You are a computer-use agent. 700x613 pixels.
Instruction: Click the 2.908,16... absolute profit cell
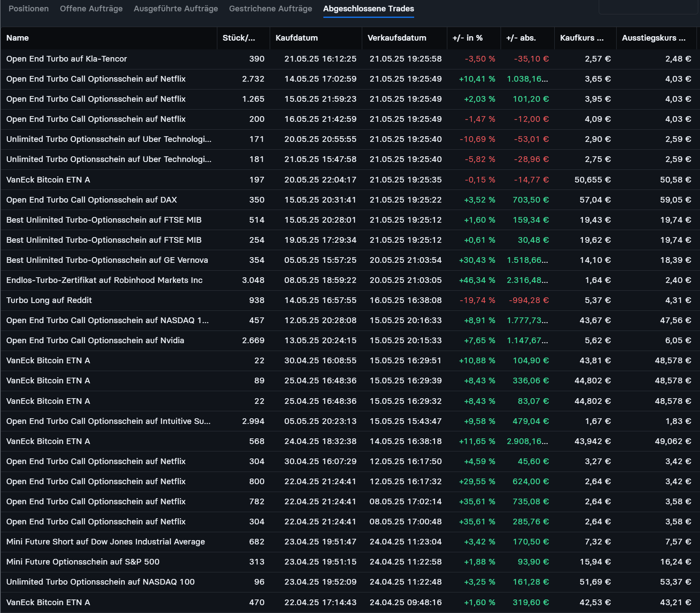528,441
